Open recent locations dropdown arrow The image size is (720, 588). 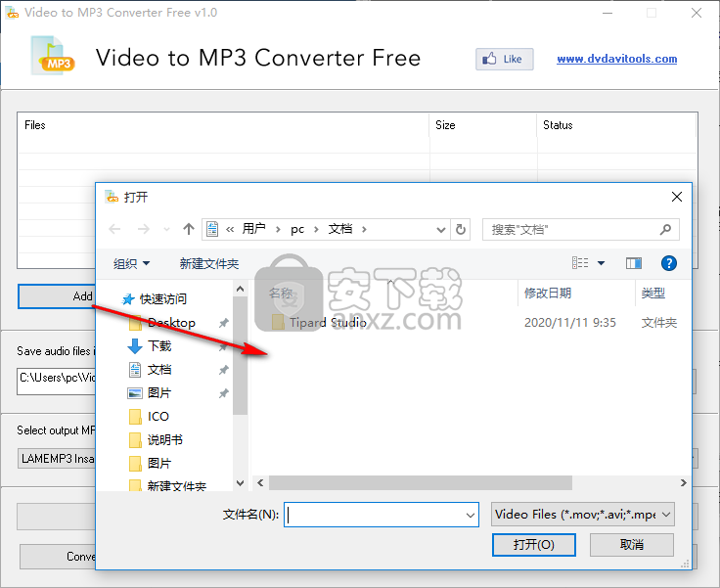coord(166,229)
